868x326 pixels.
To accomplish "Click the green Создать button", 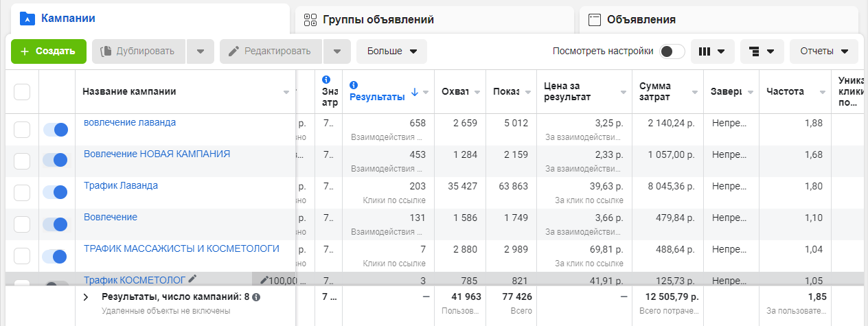I will pyautogui.click(x=49, y=51).
